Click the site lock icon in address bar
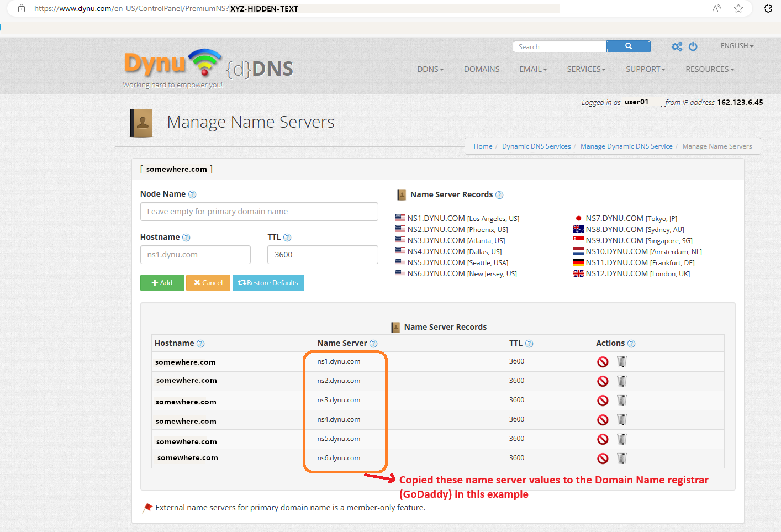 pyautogui.click(x=22, y=8)
